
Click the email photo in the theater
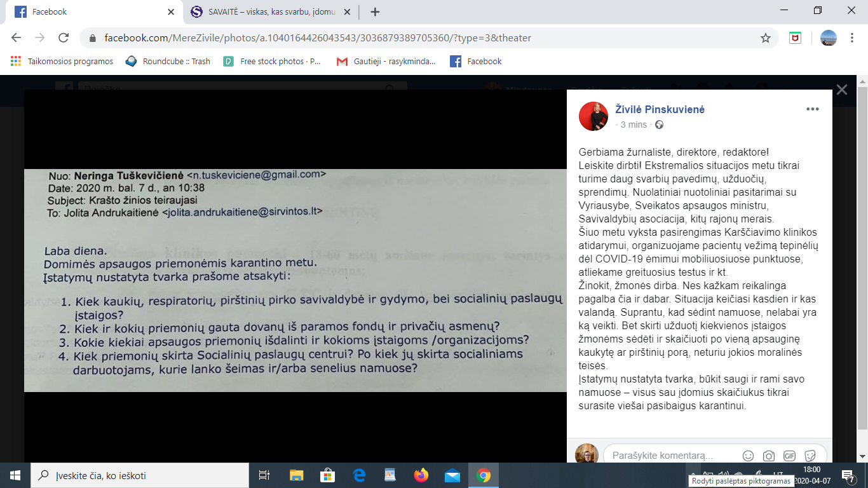point(295,280)
